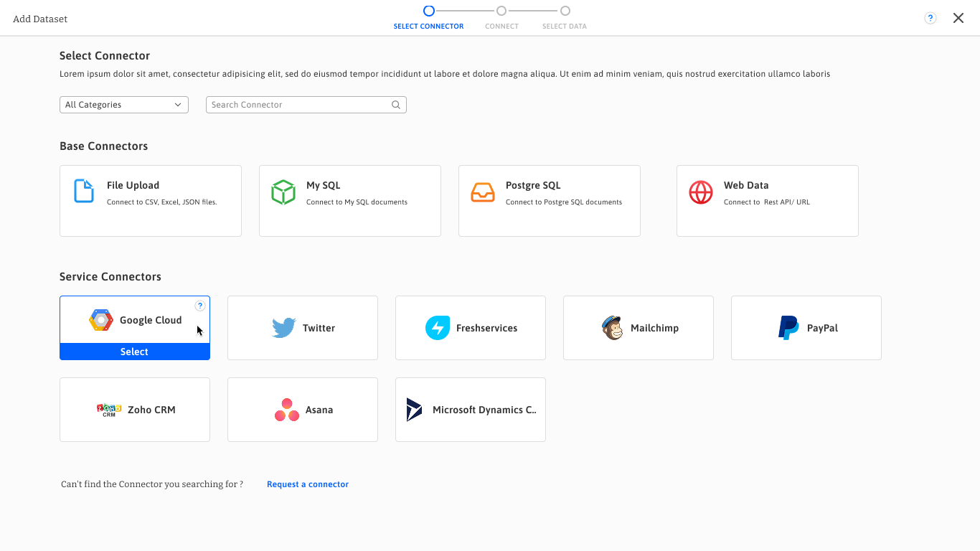Choose the Postgre SQL connector title
This screenshot has height=551, width=980.
tap(533, 185)
